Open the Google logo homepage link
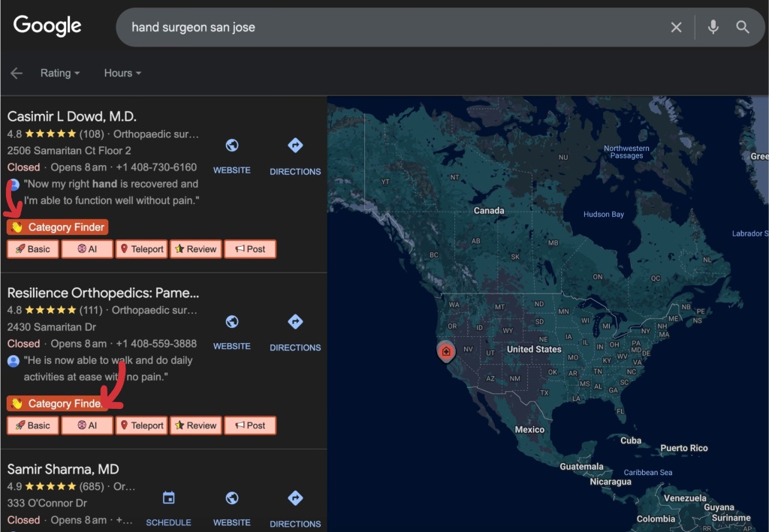The image size is (769, 532). click(x=47, y=26)
